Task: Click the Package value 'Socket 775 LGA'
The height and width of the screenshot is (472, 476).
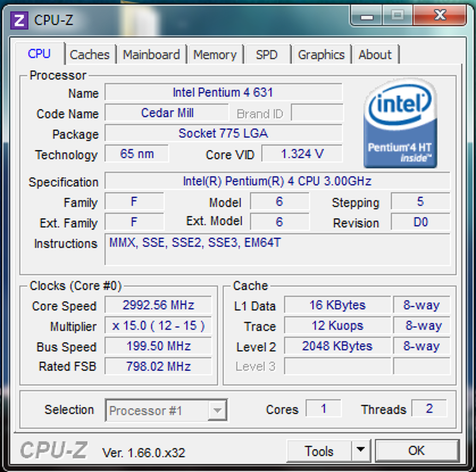Action: point(223,133)
